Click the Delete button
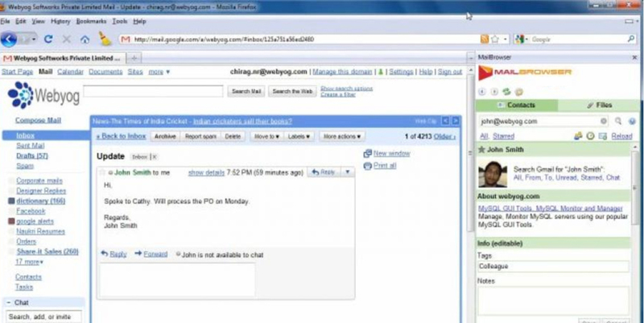The width and height of the screenshot is (644, 323). tap(233, 136)
